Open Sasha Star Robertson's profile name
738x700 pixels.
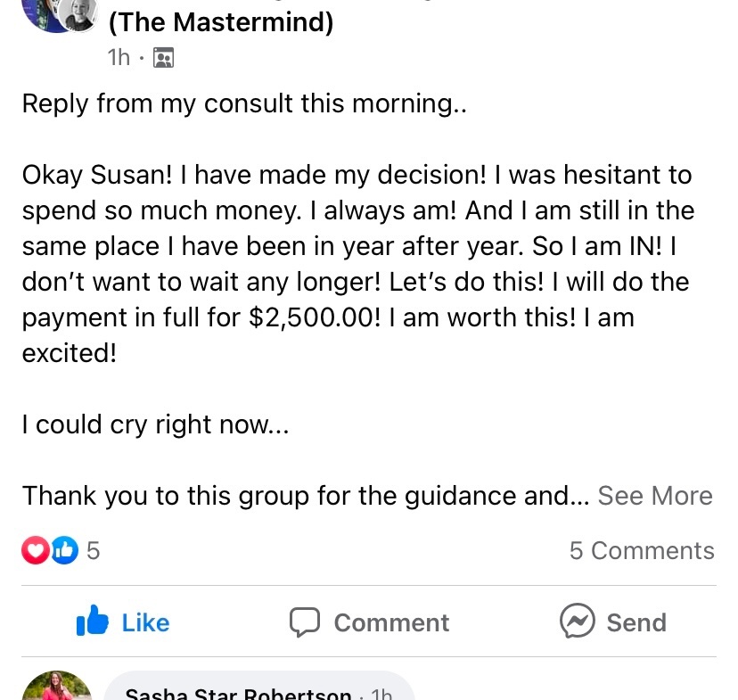pyautogui.click(x=238, y=694)
